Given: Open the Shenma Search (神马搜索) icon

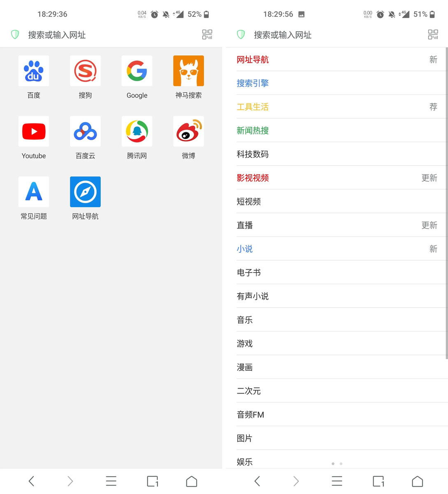Looking at the screenshot, I should 188,71.
